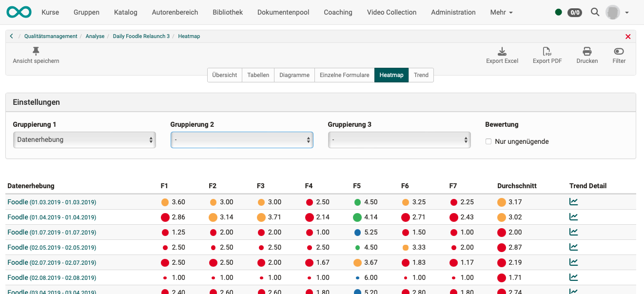
Task: Navigate to Qualitätsmanagement via the breadcrumb
Action: tap(50, 36)
